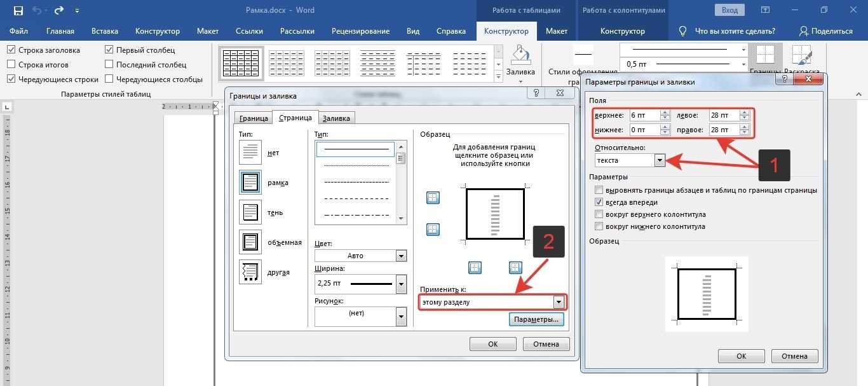Click ОК in Границы и заливка dialog

493,344
